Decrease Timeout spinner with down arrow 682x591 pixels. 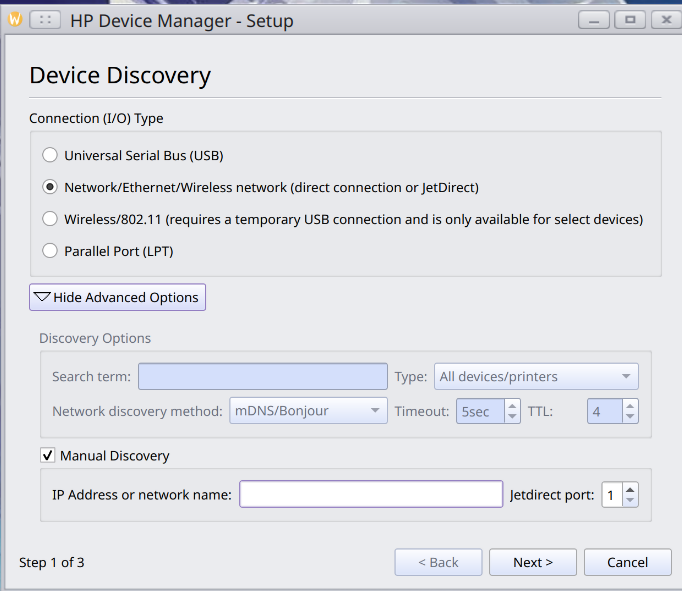coord(512,417)
